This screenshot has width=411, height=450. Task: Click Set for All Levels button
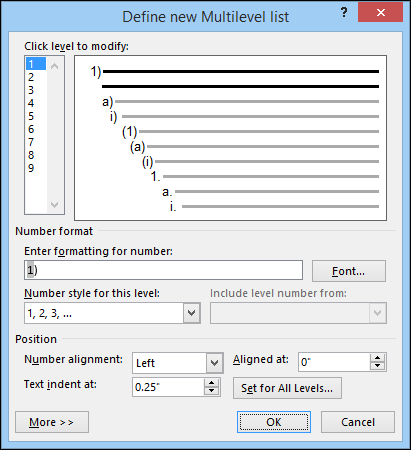[287, 388]
